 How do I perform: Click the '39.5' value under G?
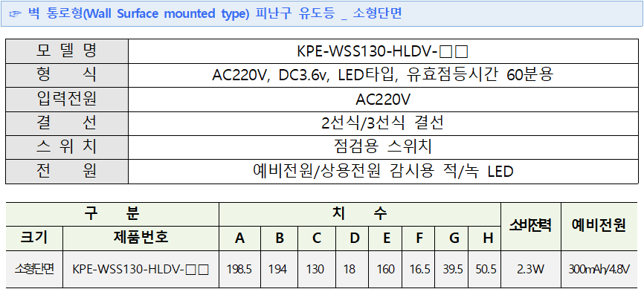(x=453, y=270)
